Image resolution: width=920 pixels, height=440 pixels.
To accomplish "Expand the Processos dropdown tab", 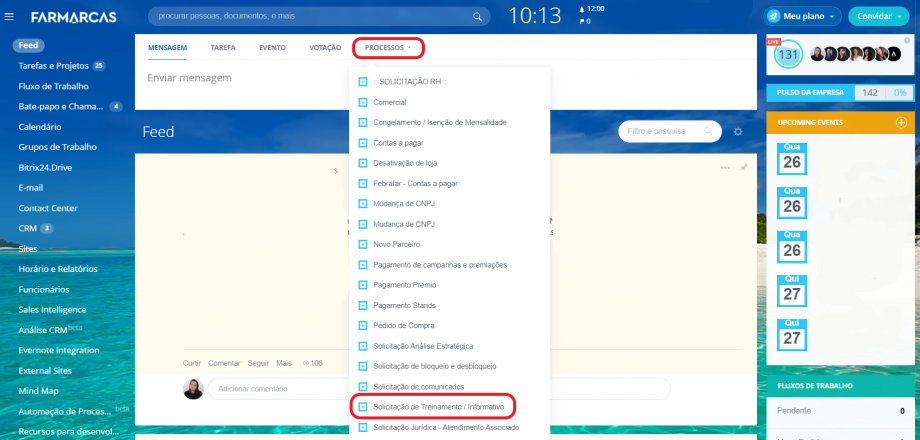I will [388, 47].
